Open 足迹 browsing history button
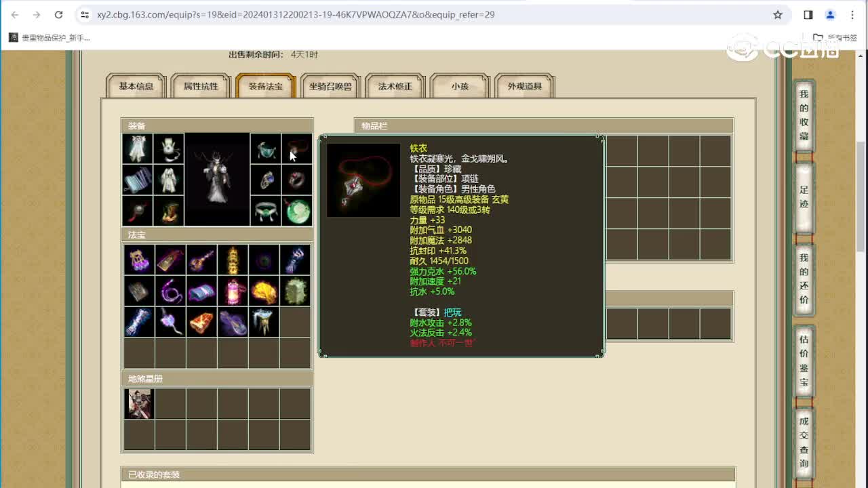 [x=804, y=197]
